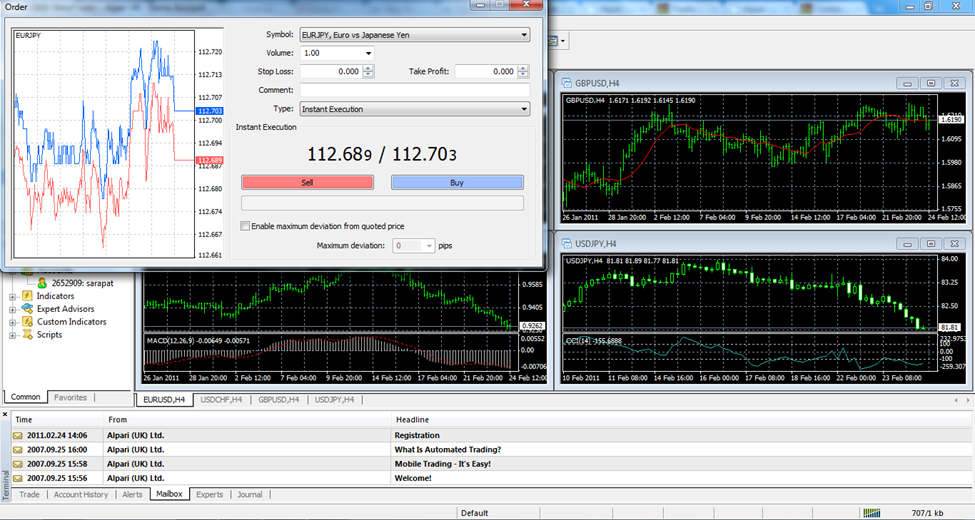
Task: Click envelope icon of the Welcome! mail
Action: pos(18,478)
